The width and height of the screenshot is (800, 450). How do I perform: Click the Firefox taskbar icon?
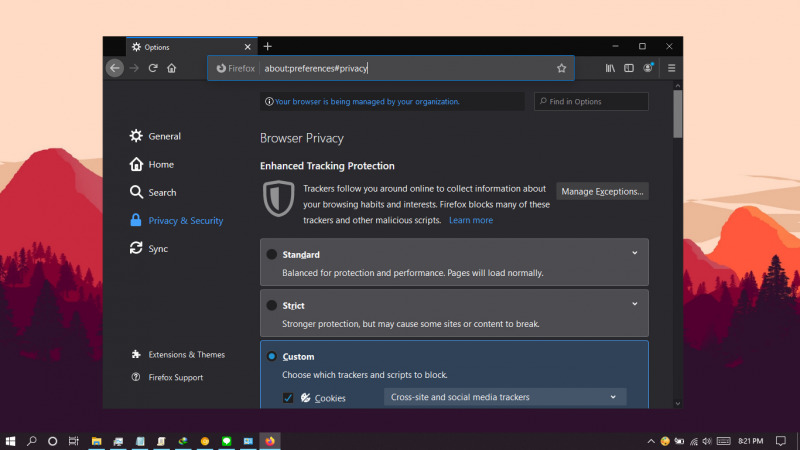coord(270,441)
